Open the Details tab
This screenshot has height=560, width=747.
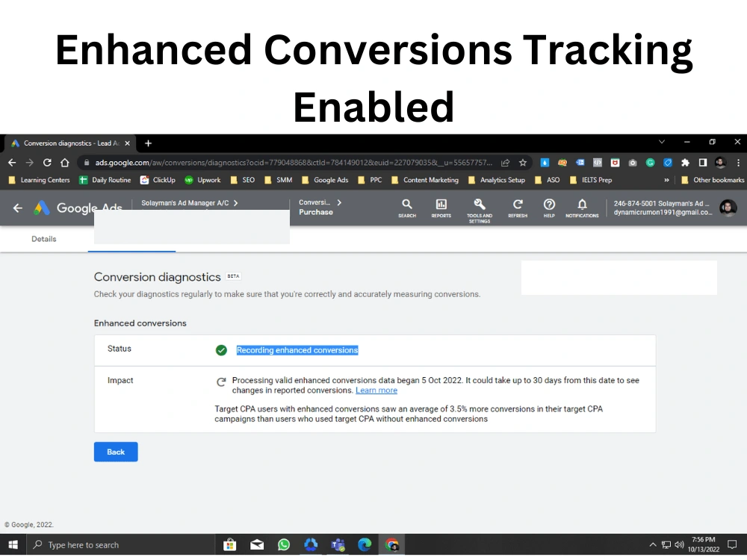pyautogui.click(x=44, y=239)
